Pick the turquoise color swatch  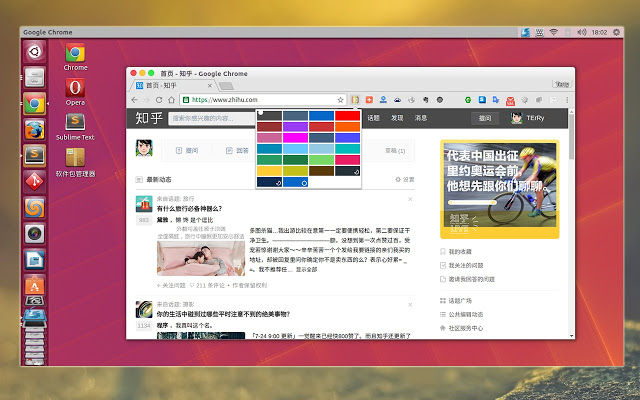pos(347,149)
